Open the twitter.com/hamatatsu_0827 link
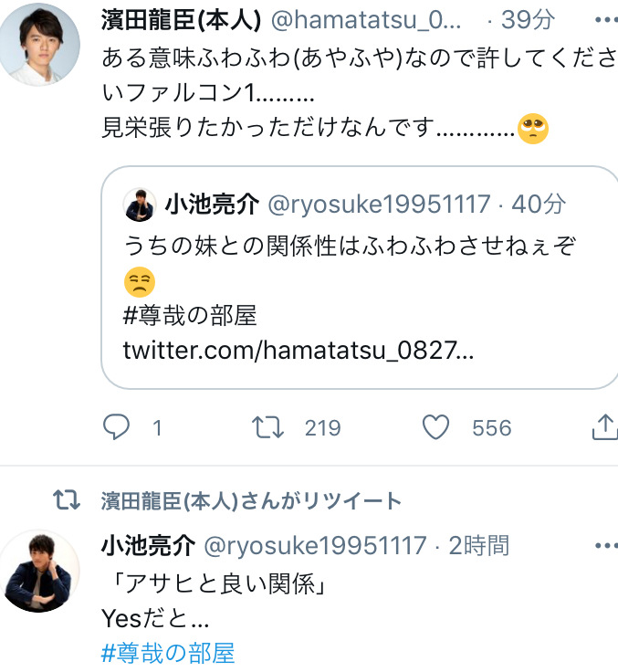Image resolution: width=618 pixels, height=672 pixels. 298,351
